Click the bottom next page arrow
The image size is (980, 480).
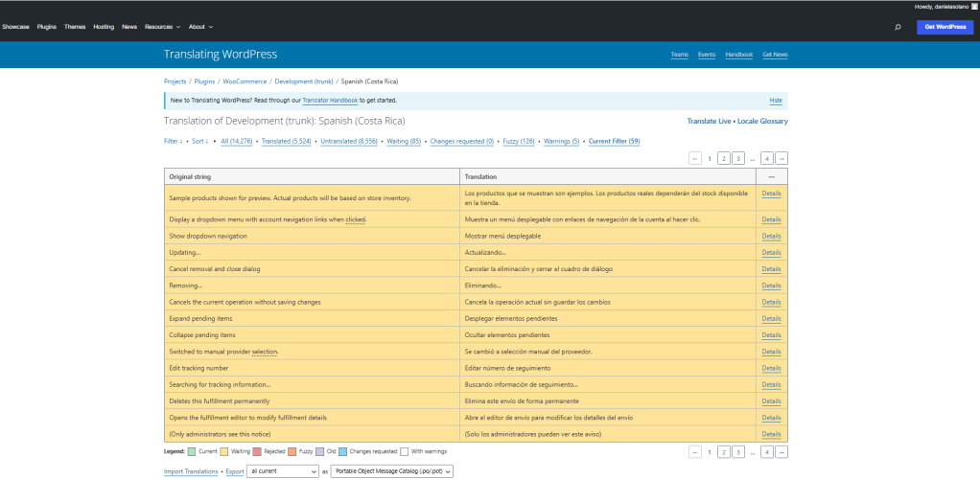tap(782, 451)
